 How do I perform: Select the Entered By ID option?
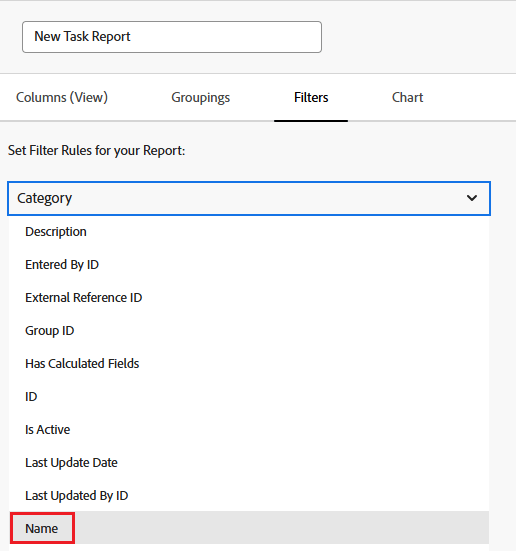coord(249,265)
